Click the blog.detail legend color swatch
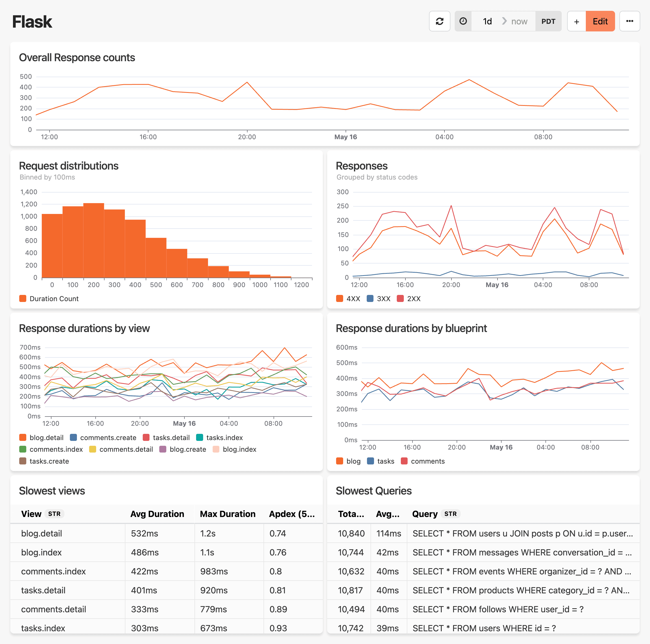The height and width of the screenshot is (644, 650). point(23,437)
